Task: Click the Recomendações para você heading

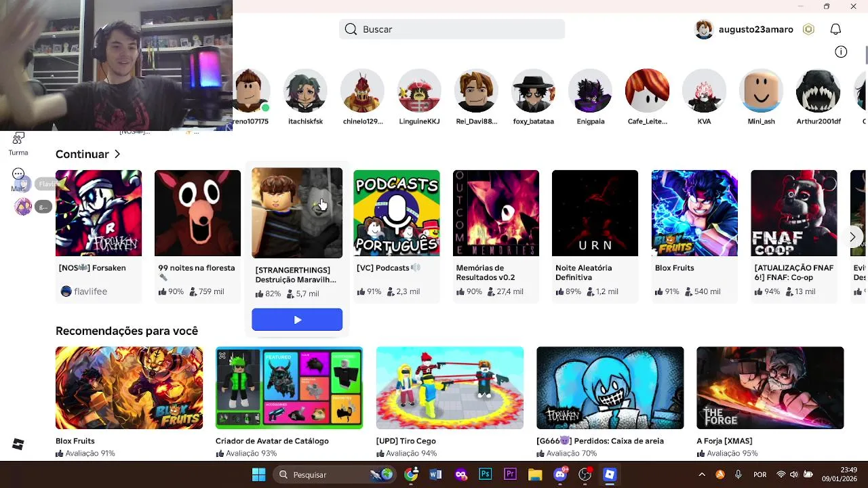Action: pyautogui.click(x=127, y=331)
